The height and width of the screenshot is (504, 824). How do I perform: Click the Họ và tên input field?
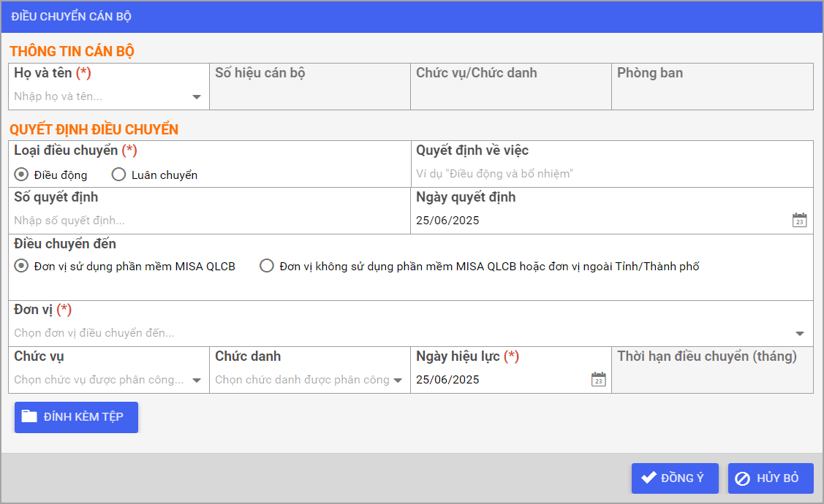click(99, 96)
